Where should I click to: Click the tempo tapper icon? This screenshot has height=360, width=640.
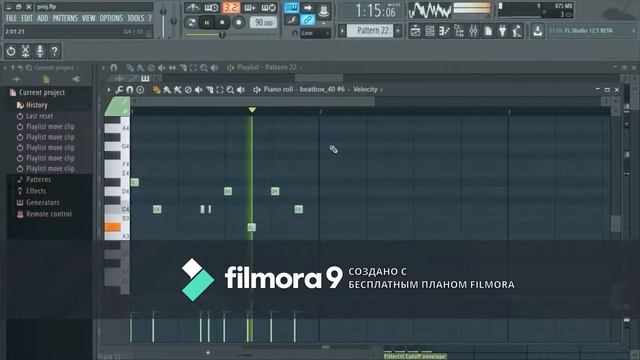click(517, 31)
